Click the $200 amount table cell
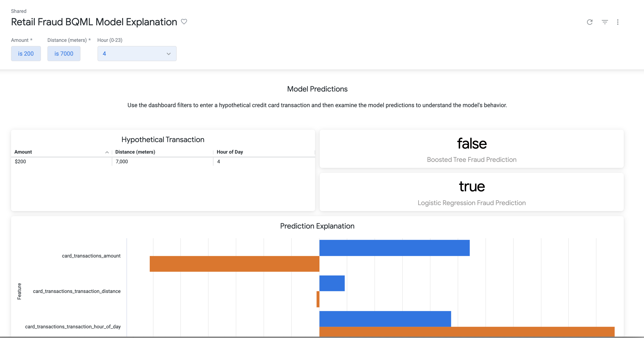 (20, 161)
